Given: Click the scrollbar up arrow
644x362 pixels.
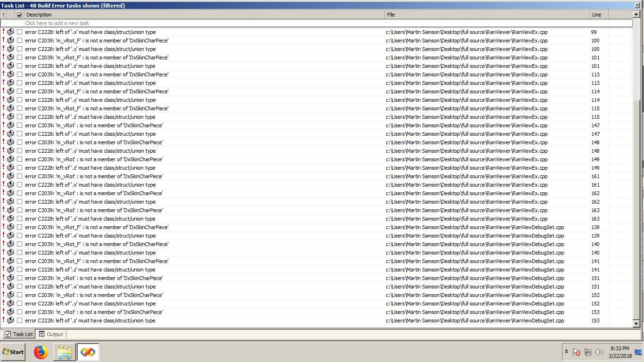Looking at the screenshot, I should pos(636,15).
